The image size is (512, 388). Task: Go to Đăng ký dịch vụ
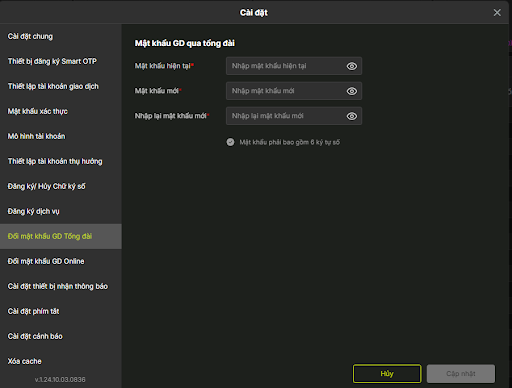[61, 211]
